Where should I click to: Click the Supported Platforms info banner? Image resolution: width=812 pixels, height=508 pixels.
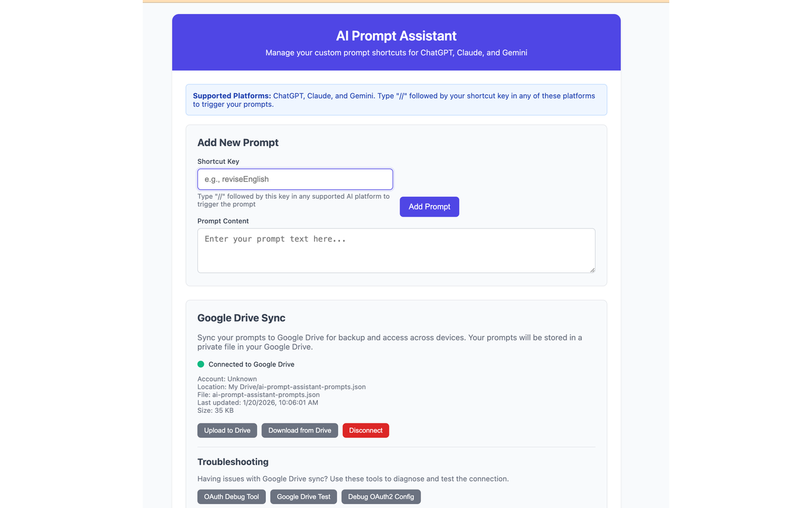pos(396,100)
